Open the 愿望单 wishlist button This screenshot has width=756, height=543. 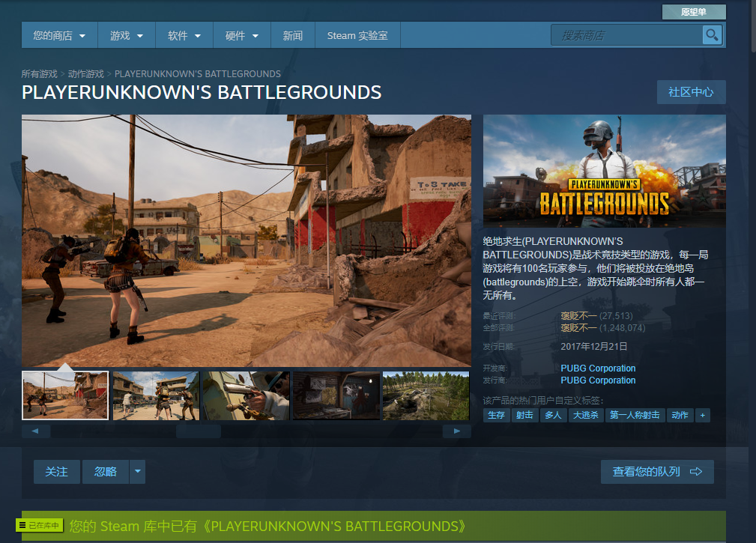click(693, 12)
